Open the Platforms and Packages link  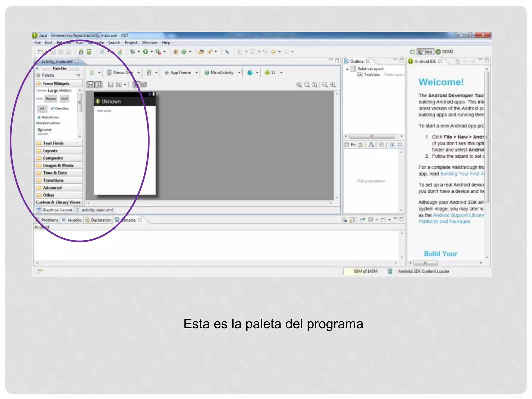444,222
